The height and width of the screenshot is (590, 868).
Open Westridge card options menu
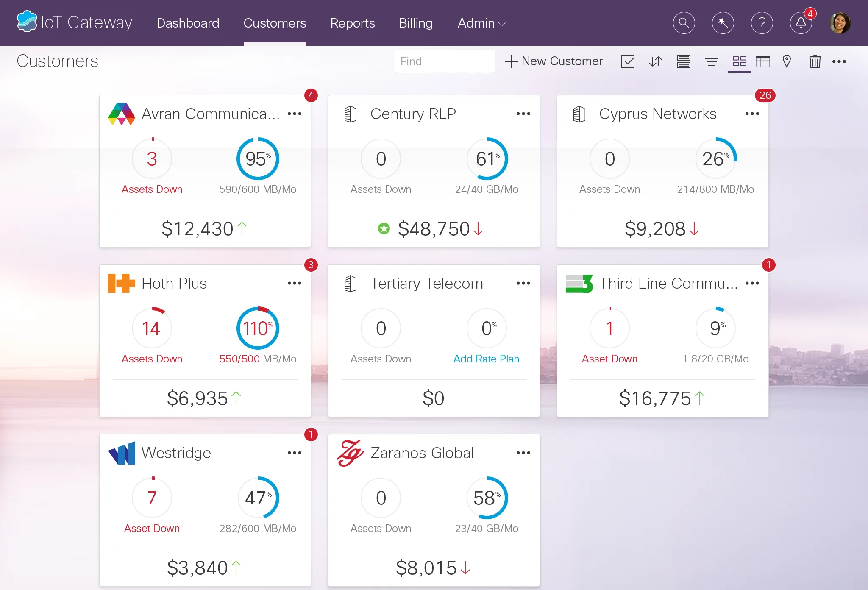pos(295,453)
